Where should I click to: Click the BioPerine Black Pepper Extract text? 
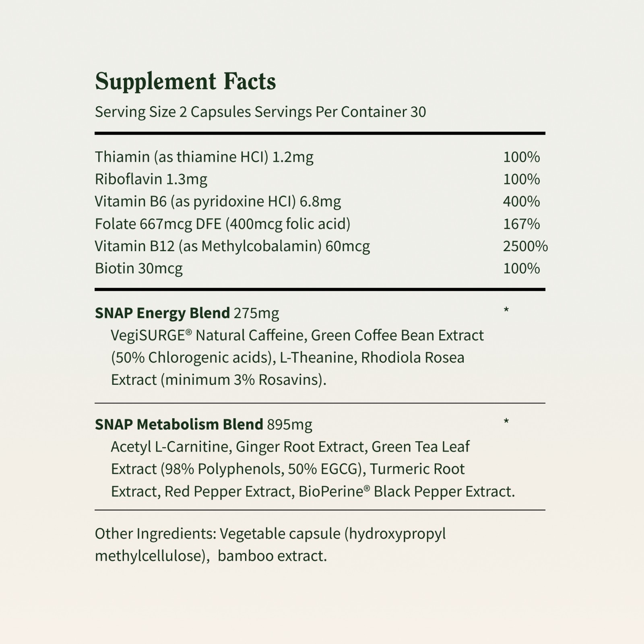coord(407,492)
